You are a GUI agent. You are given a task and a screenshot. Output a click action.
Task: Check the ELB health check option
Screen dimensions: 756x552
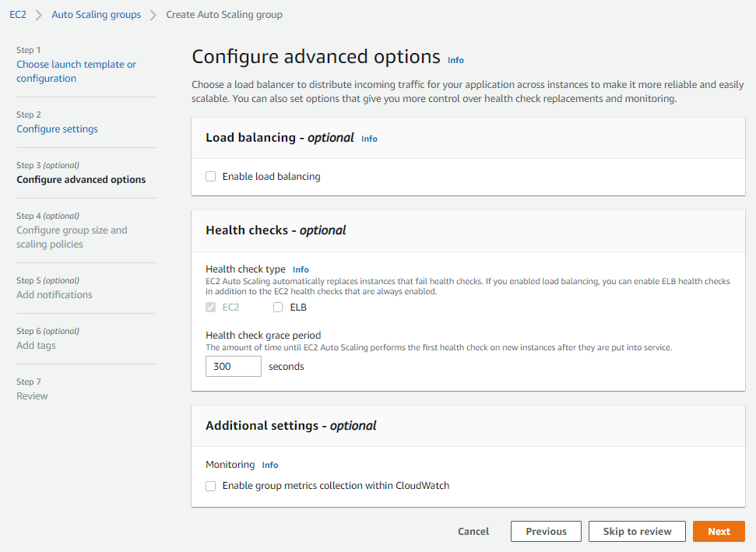click(278, 307)
